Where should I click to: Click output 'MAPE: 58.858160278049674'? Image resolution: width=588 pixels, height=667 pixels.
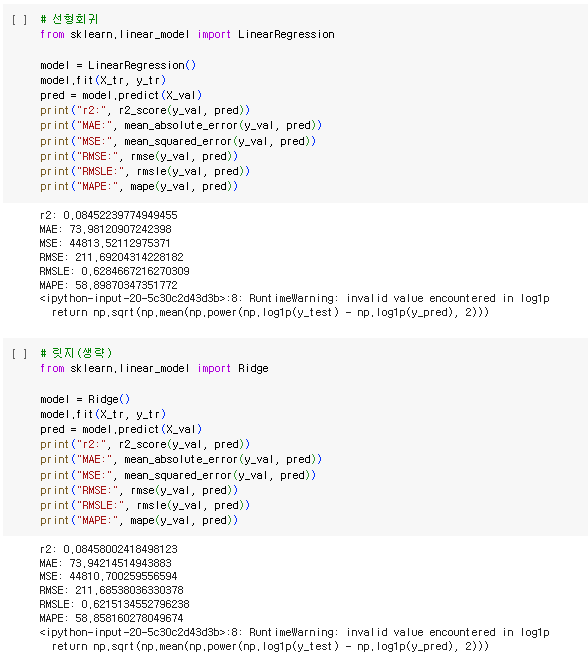pos(111,618)
